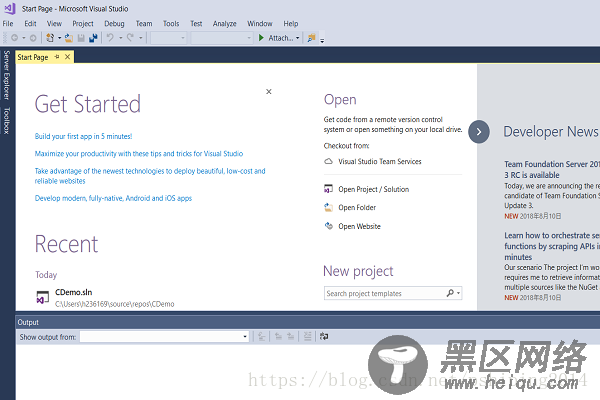Click the cloud icon beside Visual Studio Team Services

(328, 161)
